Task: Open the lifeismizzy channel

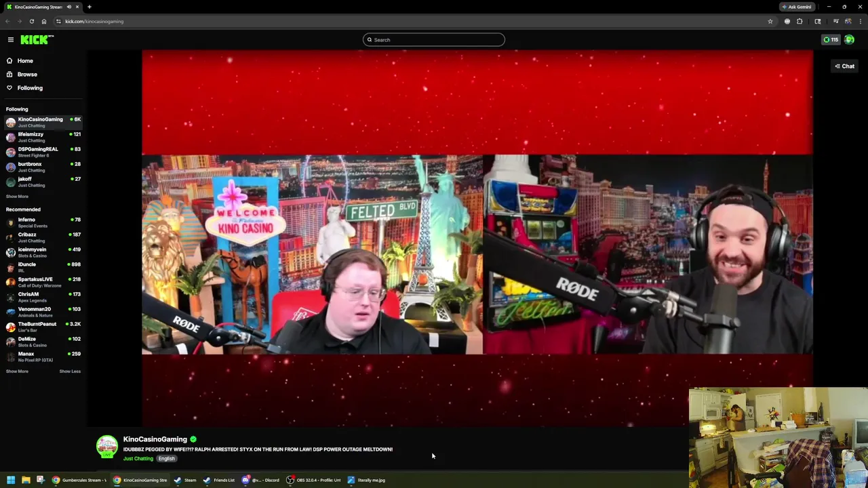Action: [x=43, y=137]
